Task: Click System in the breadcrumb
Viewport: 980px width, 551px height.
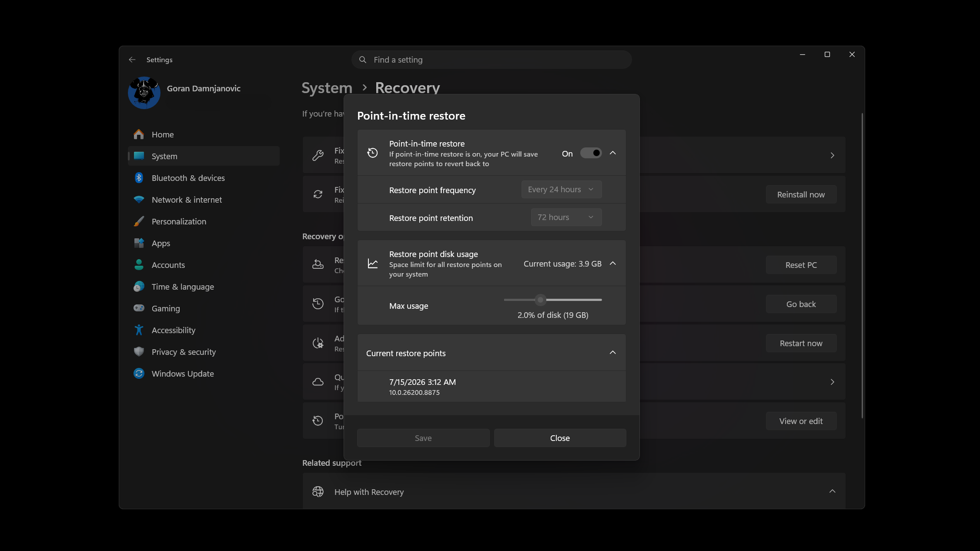Action: [327, 88]
